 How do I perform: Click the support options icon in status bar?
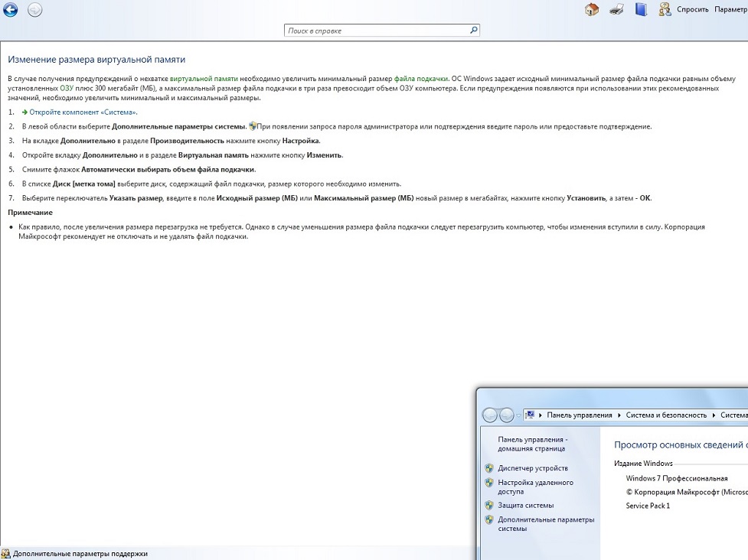(5, 554)
